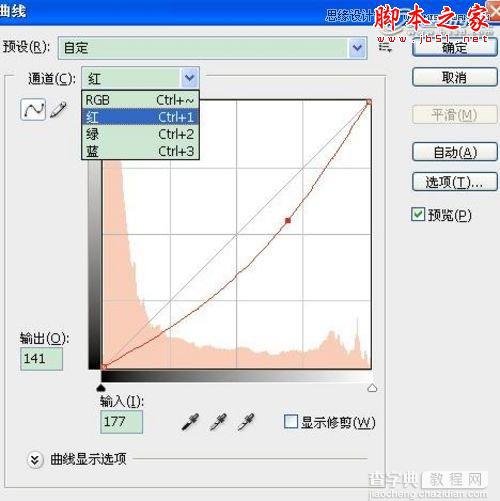Choose 绿 green channel Ctrl+2
This screenshot has width=500, height=501.
pos(140,134)
